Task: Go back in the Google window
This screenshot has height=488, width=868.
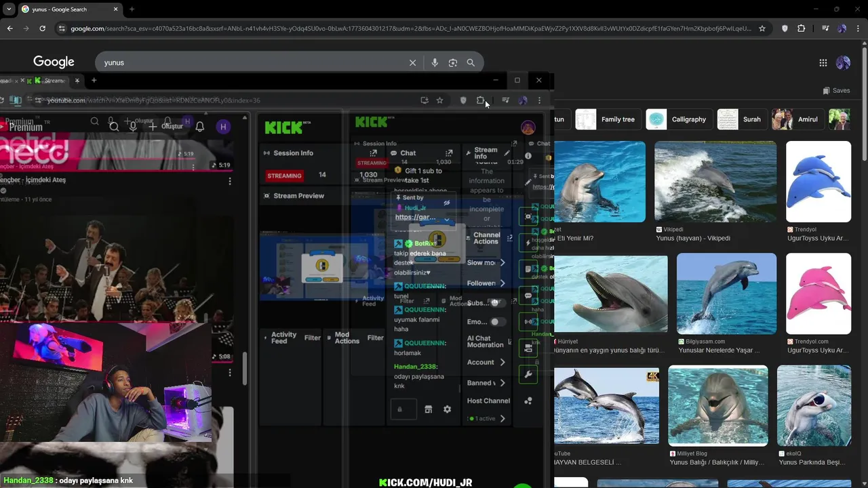Action: coord(9,28)
